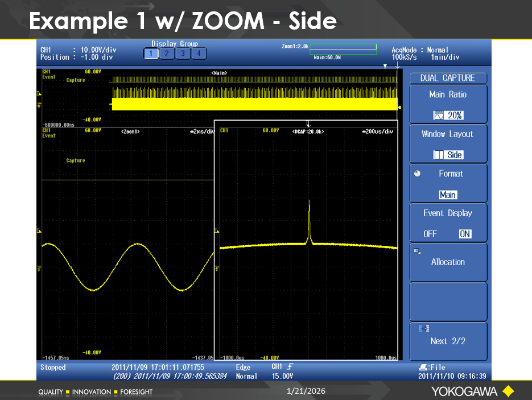Click the Side window layout icon

pyautogui.click(x=439, y=155)
